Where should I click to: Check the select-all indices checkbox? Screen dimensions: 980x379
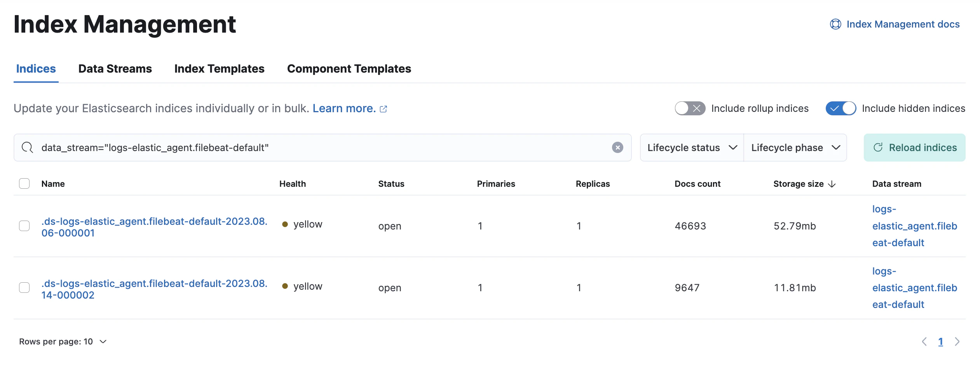click(x=24, y=184)
